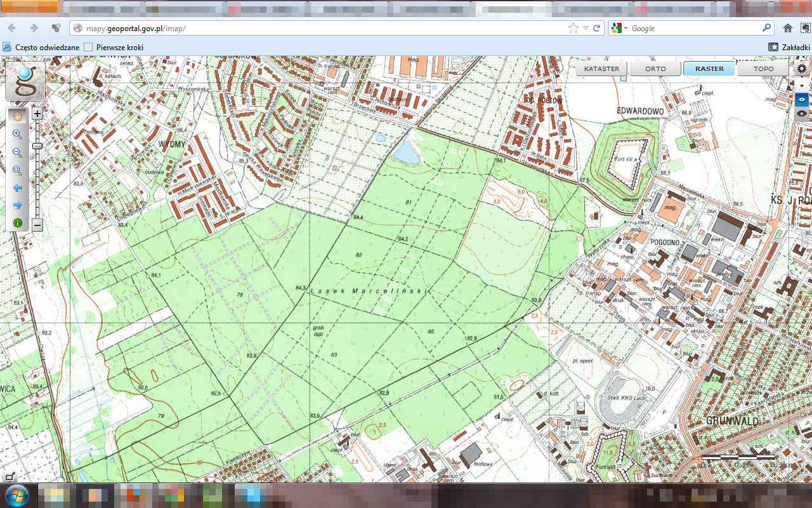Click the zoom slider handle
The height and width of the screenshot is (508, 812).
[37, 146]
